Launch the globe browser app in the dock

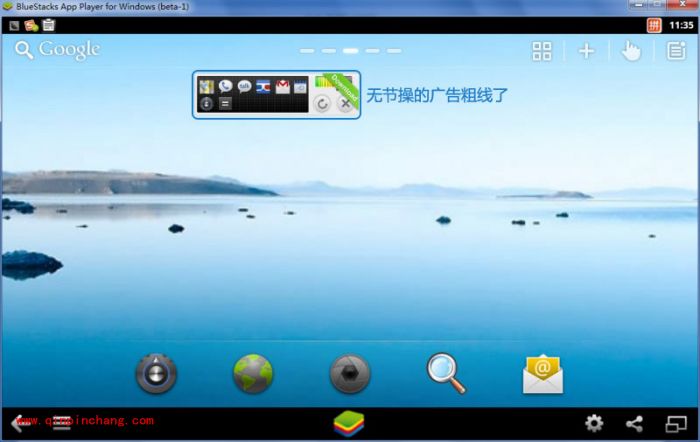pos(253,374)
